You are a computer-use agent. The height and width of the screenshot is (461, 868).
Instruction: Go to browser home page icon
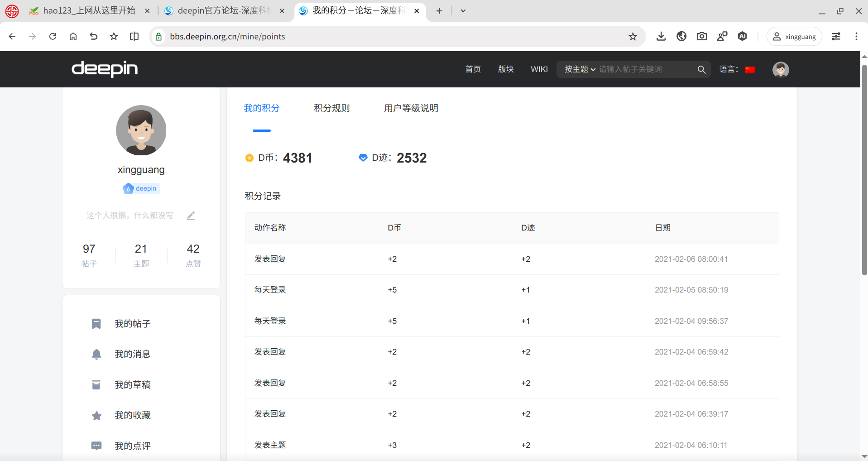[73, 37]
